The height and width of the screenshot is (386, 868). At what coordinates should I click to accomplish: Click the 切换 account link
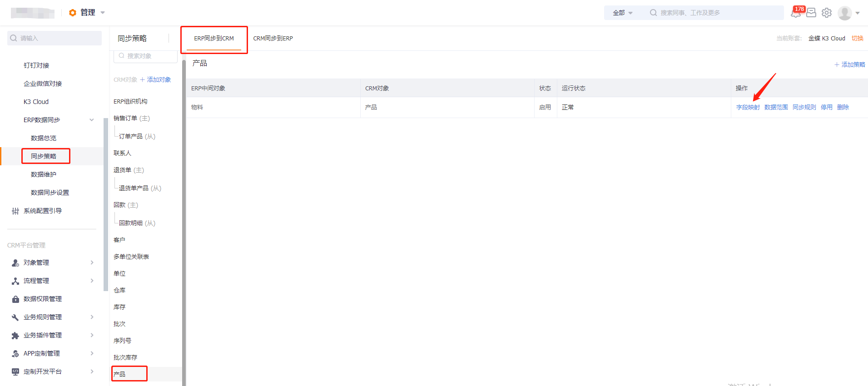pyautogui.click(x=858, y=38)
